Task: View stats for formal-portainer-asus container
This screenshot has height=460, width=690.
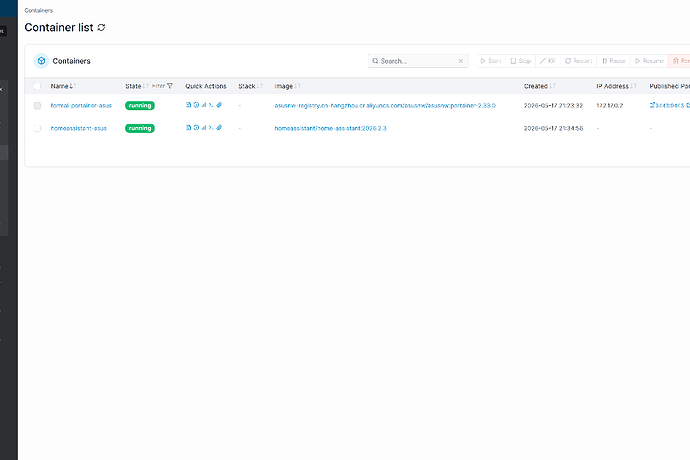Action: click(204, 105)
